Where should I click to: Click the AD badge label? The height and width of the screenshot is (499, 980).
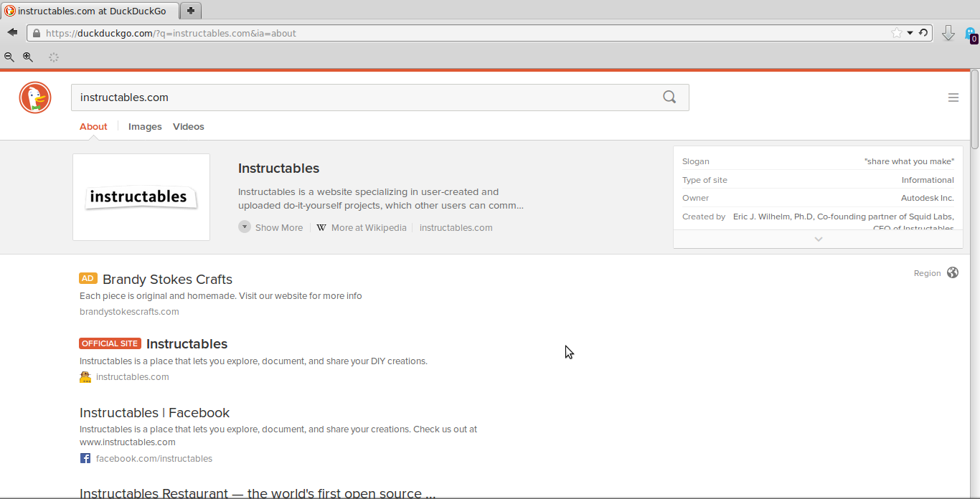tap(88, 278)
